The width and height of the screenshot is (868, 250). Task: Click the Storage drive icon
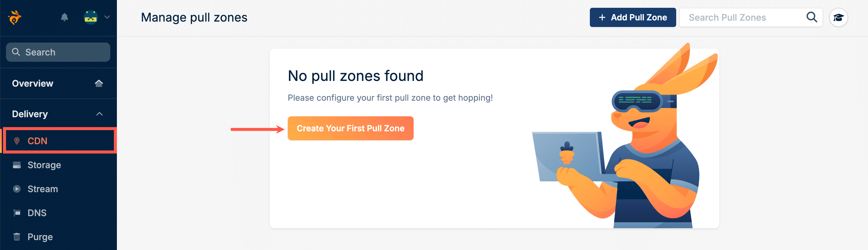[x=16, y=165]
